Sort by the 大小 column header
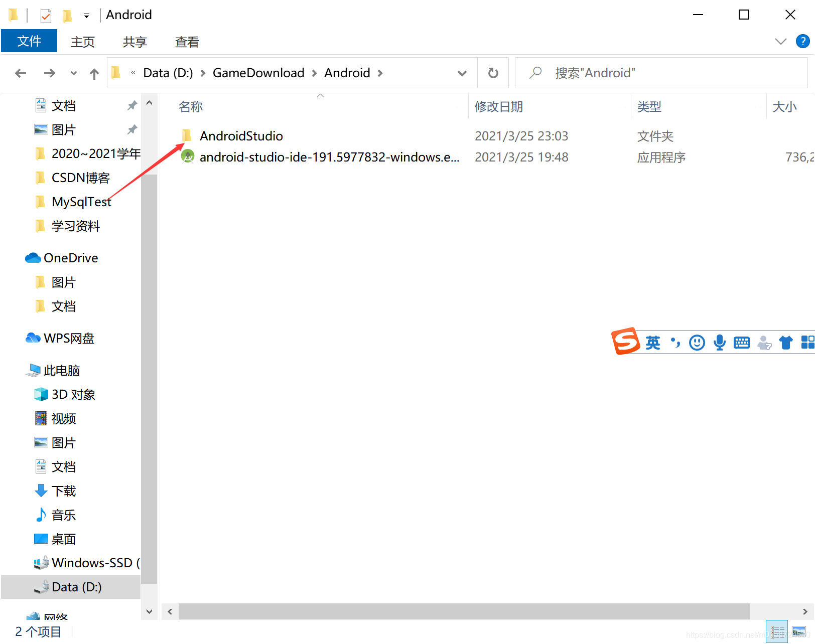The width and height of the screenshot is (815, 644). pos(784,106)
